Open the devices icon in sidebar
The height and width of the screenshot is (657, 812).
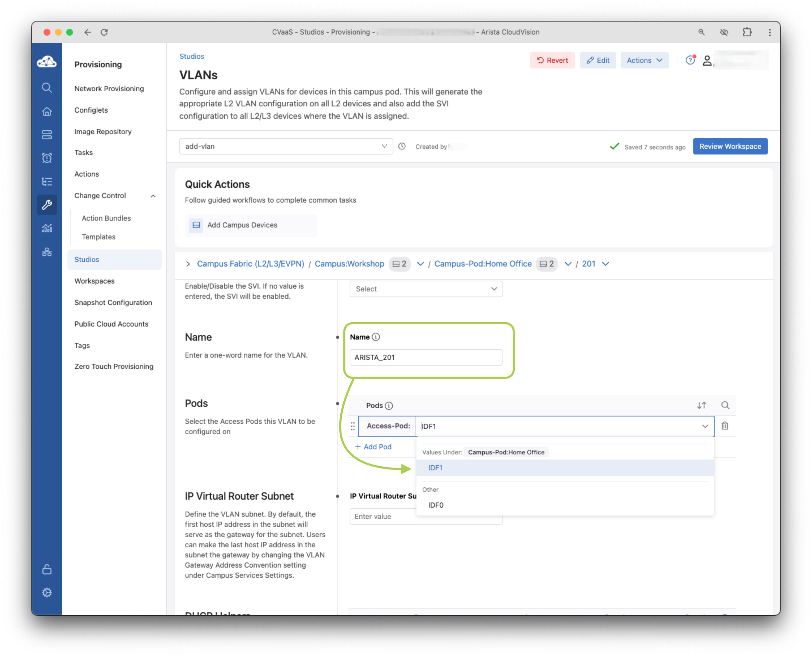tap(46, 135)
